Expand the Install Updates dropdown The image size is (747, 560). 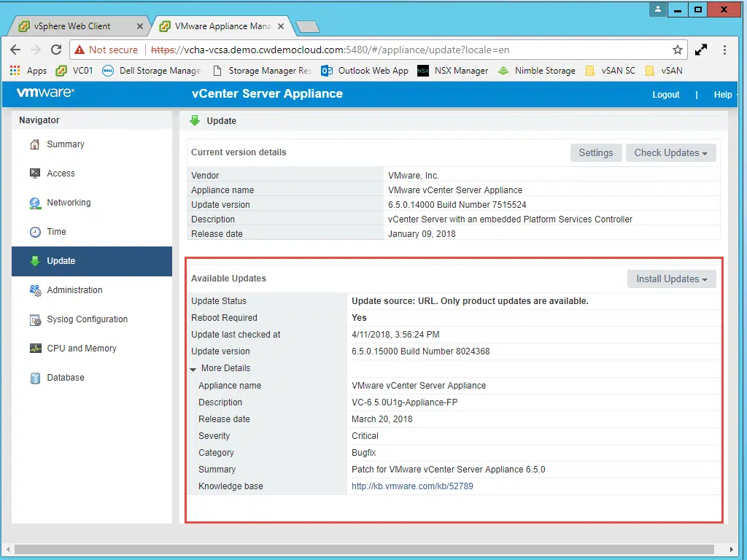671,279
